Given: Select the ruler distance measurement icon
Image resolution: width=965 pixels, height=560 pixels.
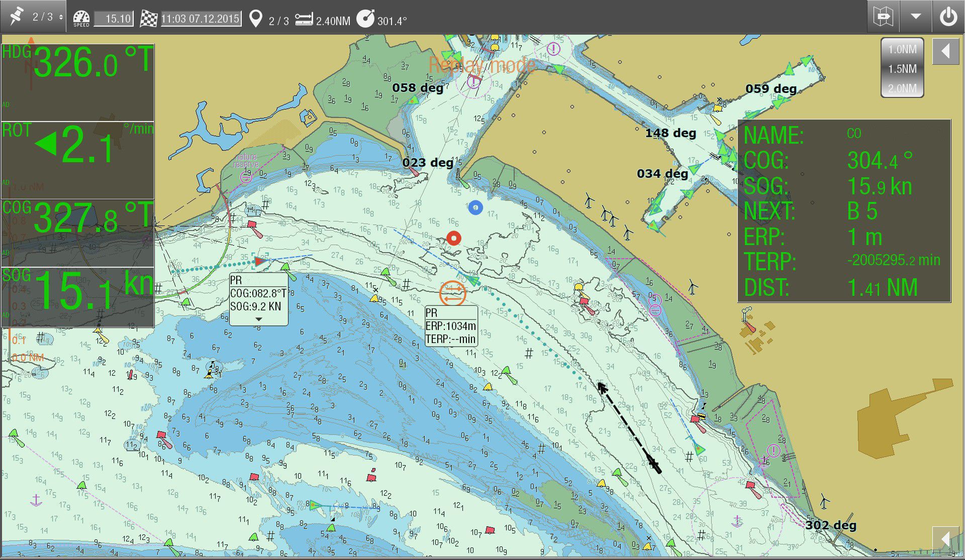Looking at the screenshot, I should 304,18.
